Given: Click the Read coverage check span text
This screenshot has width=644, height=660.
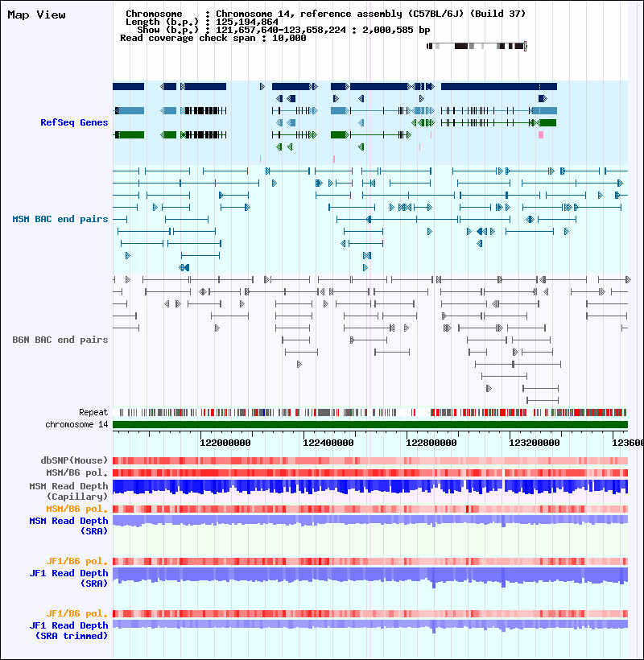Looking at the screenshot, I should click(213, 38).
